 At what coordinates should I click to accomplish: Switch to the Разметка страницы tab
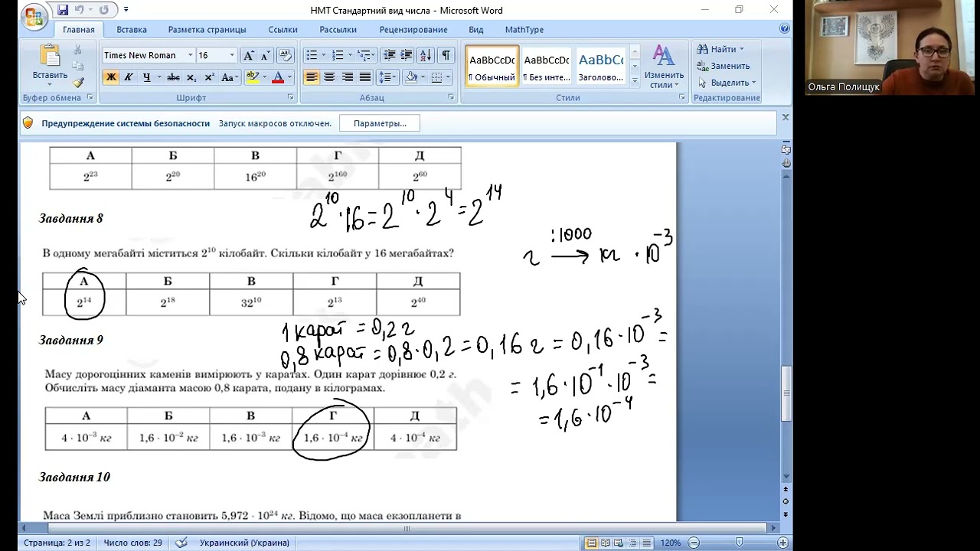(207, 30)
